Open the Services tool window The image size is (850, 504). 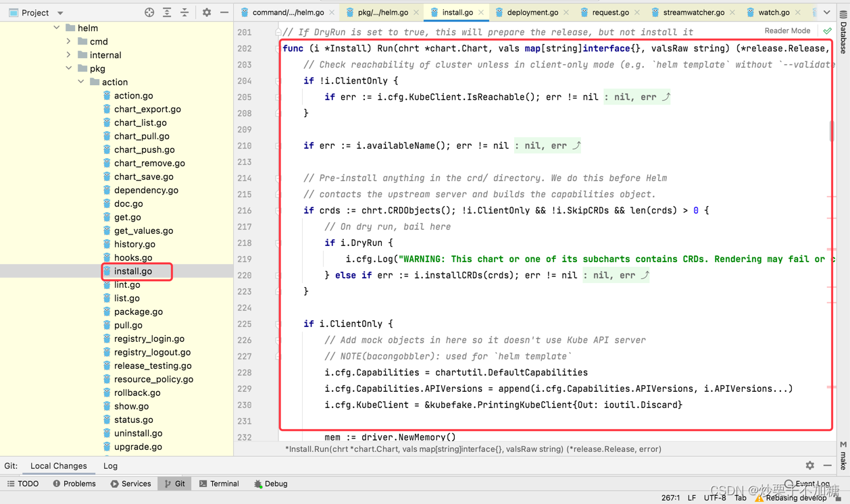(130, 484)
